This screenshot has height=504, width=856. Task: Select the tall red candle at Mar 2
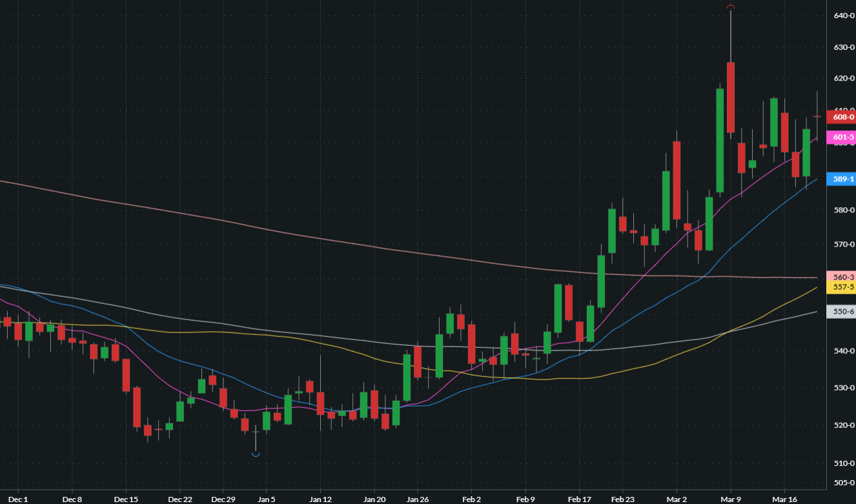pos(677,180)
